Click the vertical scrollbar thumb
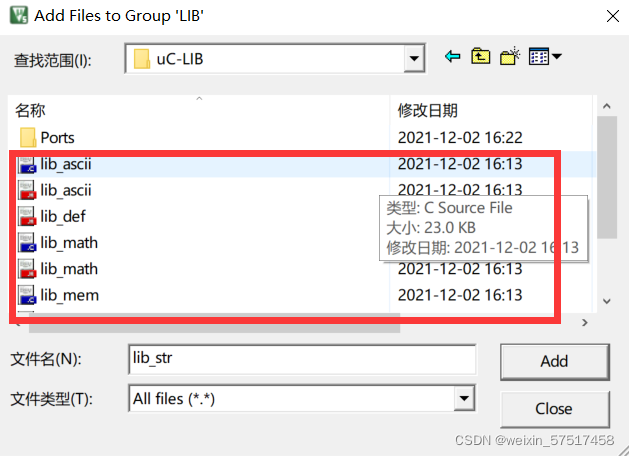 tap(607, 178)
